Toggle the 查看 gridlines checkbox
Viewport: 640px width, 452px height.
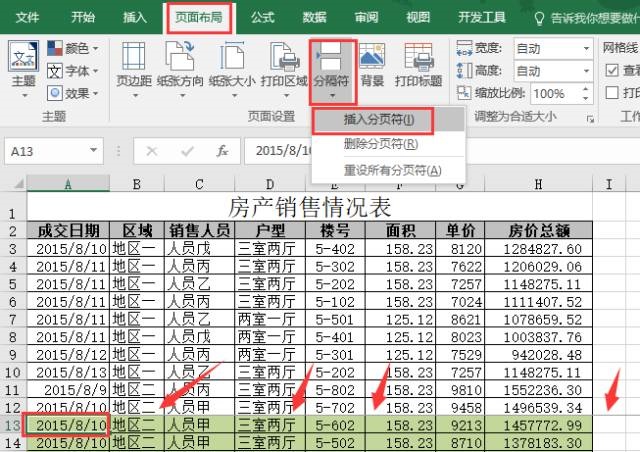point(612,70)
